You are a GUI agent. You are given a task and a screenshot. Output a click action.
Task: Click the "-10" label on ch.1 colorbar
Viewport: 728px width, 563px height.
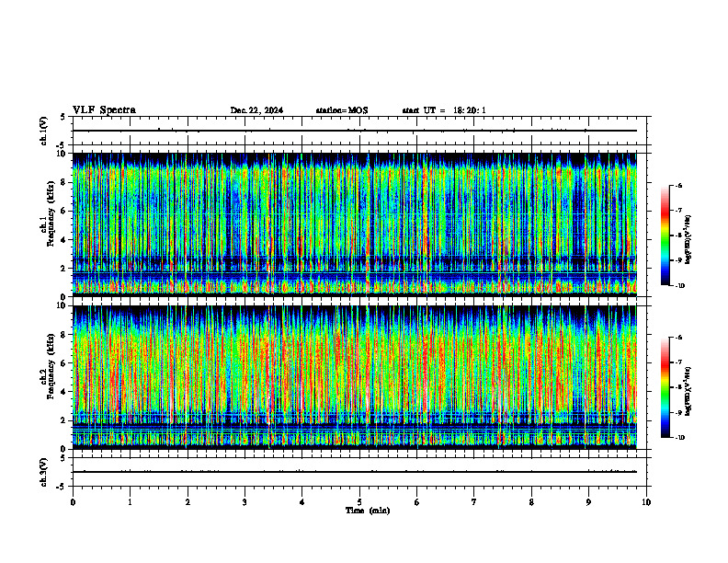[x=679, y=286]
